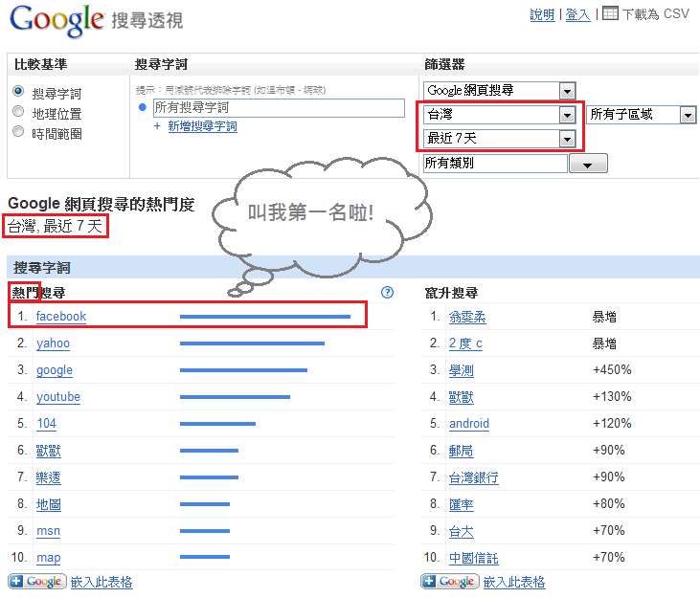Click the 新增搜尋字詞 link
The image size is (700, 598).
pos(202,126)
